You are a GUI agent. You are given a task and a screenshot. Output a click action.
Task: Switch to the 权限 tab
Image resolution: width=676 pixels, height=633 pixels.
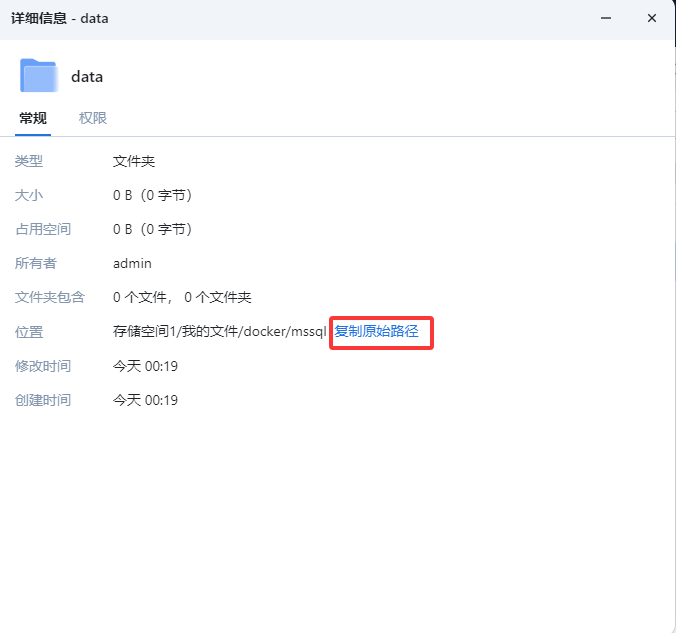point(93,118)
